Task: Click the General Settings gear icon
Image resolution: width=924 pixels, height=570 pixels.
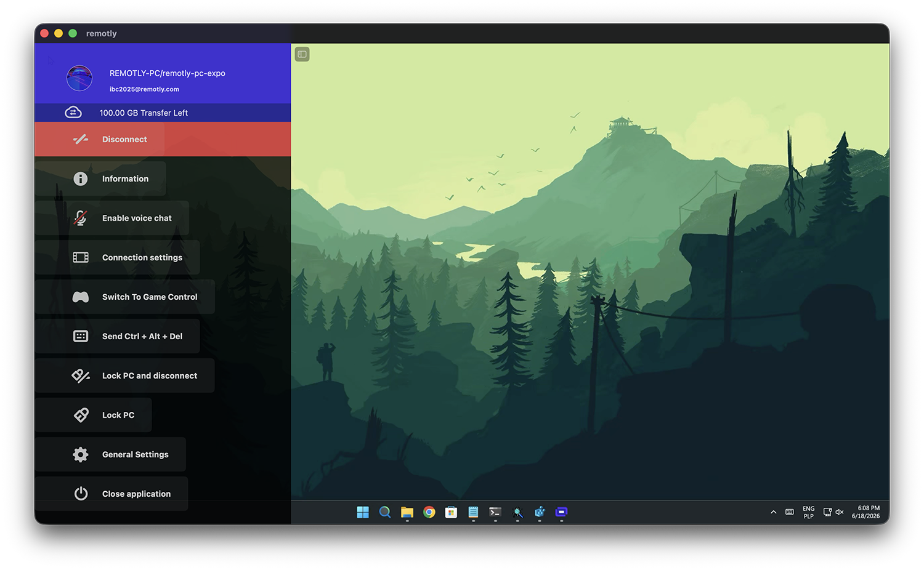Action: point(81,454)
